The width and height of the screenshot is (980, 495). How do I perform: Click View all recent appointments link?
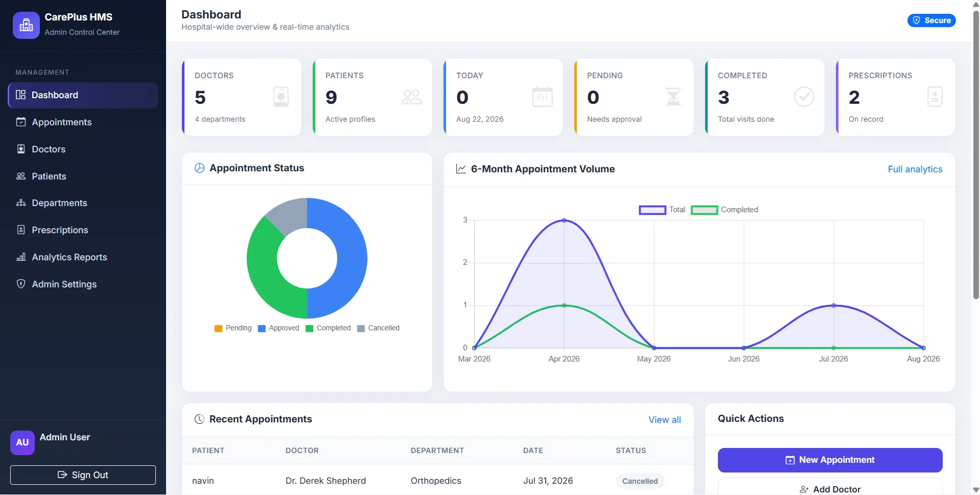pyautogui.click(x=665, y=420)
